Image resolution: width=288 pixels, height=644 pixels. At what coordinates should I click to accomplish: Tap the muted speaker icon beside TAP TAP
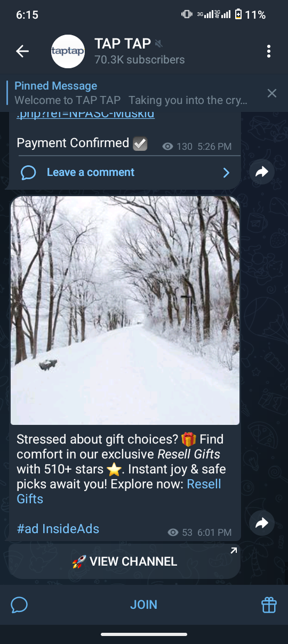coord(158,43)
